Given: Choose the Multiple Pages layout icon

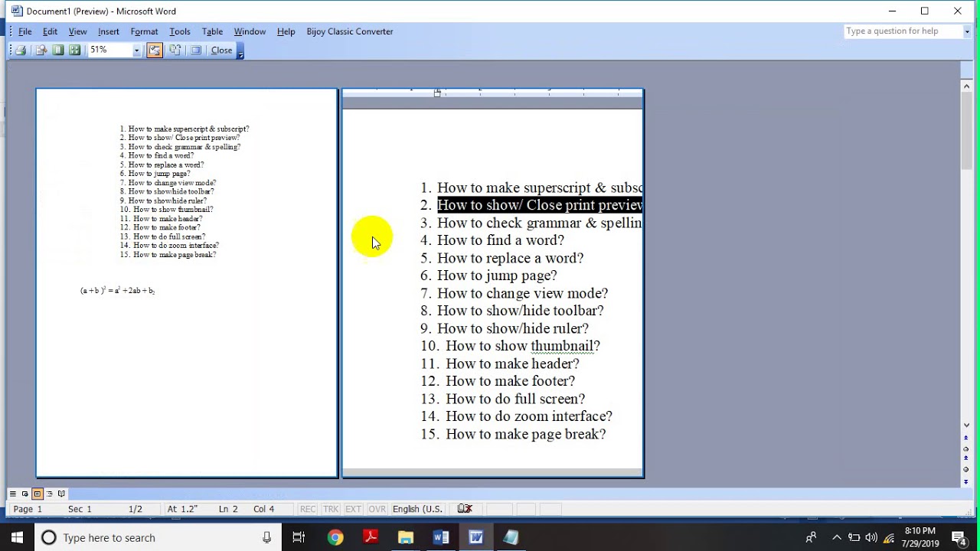Looking at the screenshot, I should pos(74,51).
